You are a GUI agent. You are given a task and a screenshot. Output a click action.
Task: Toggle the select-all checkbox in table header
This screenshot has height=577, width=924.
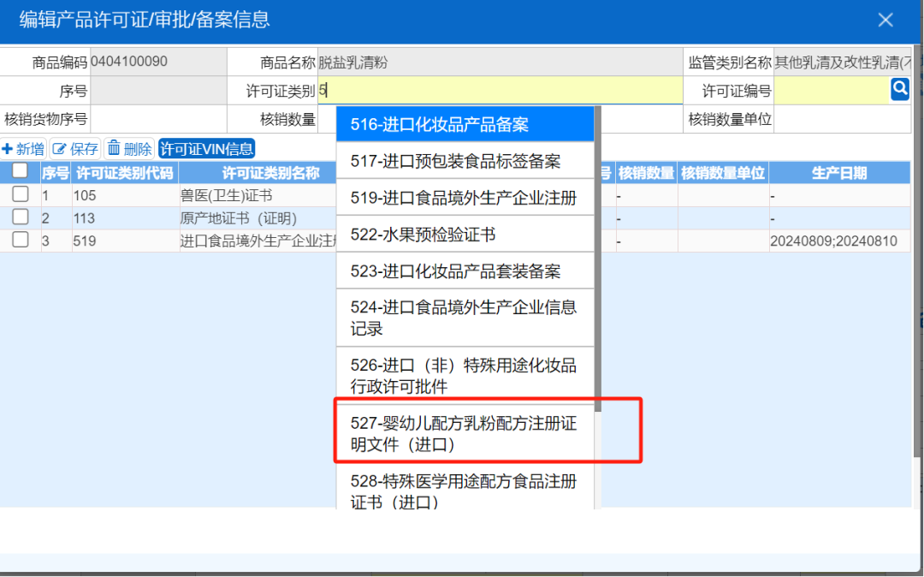click(x=20, y=172)
